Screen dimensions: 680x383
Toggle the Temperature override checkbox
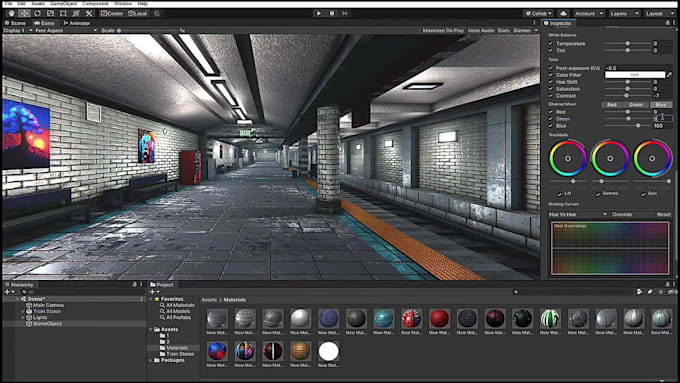coord(550,44)
